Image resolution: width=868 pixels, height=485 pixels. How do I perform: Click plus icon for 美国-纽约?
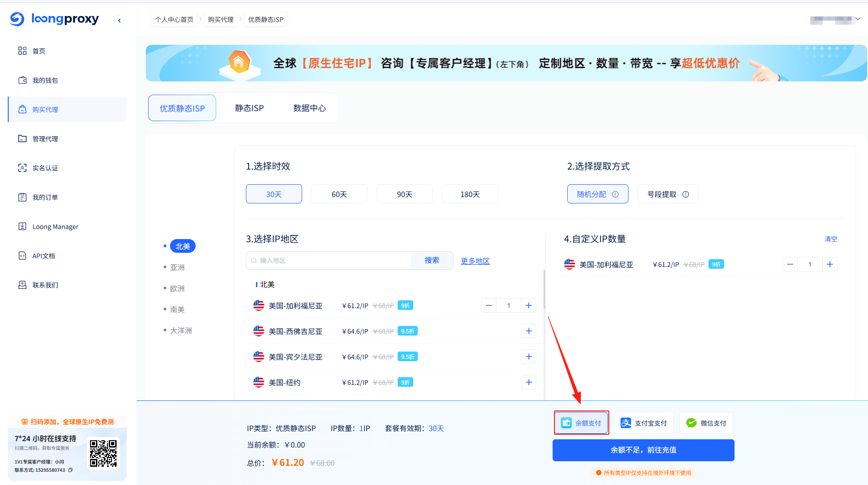pos(528,382)
